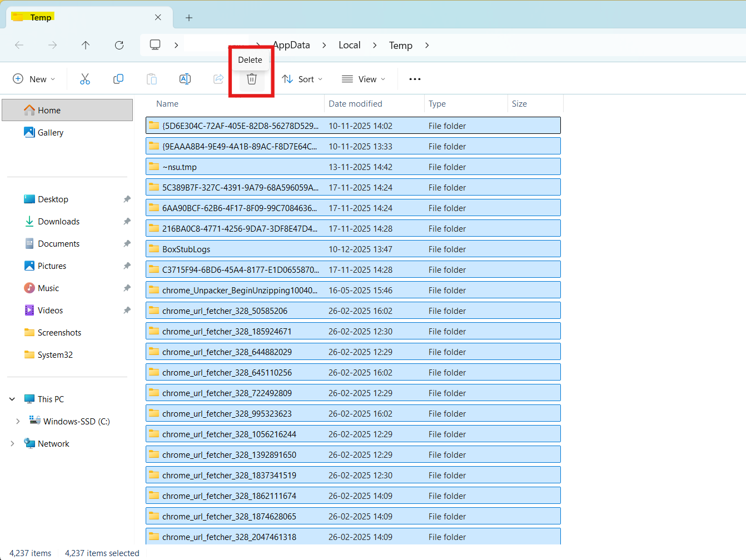Jump to Local in the breadcrumb path
This screenshot has width=746, height=560.
click(349, 45)
